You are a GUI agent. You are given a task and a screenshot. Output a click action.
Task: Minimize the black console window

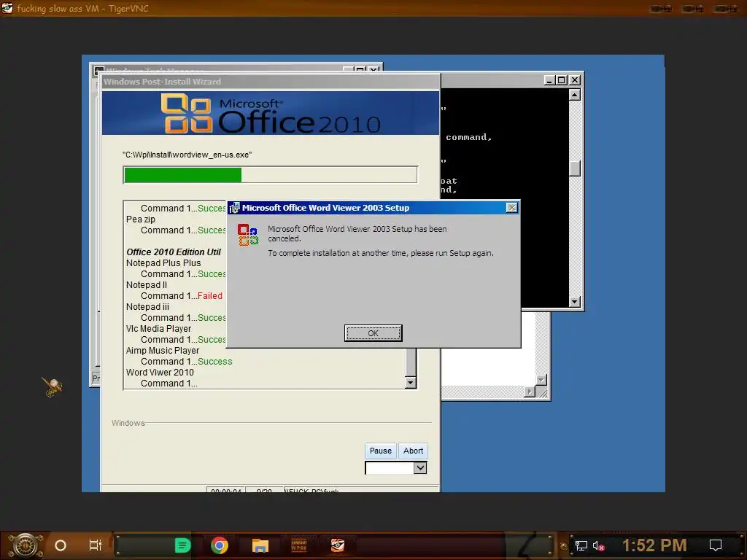click(550, 80)
